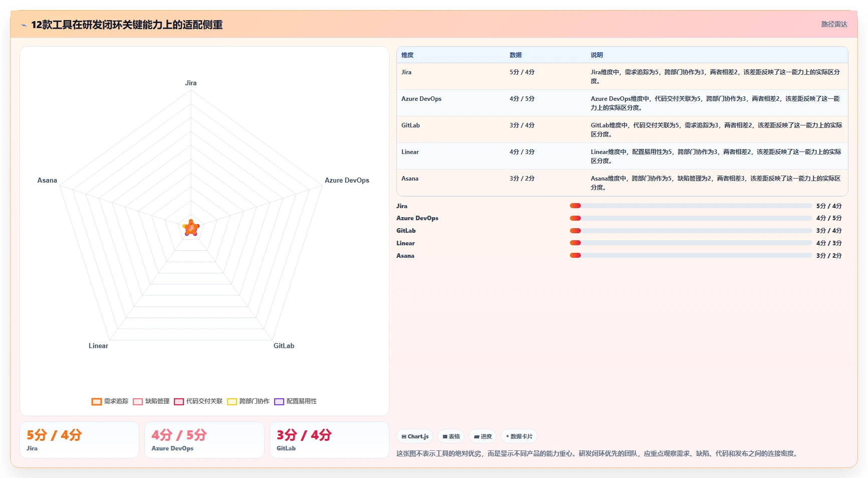Click the small icon before the page title
Image resolution: width=868 pixels, height=478 pixels.
pyautogui.click(x=24, y=25)
